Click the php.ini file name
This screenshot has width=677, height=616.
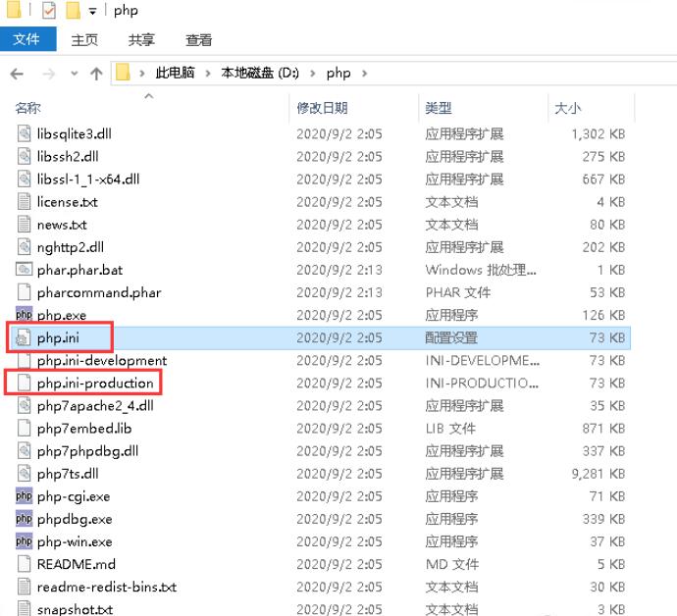click(58, 338)
